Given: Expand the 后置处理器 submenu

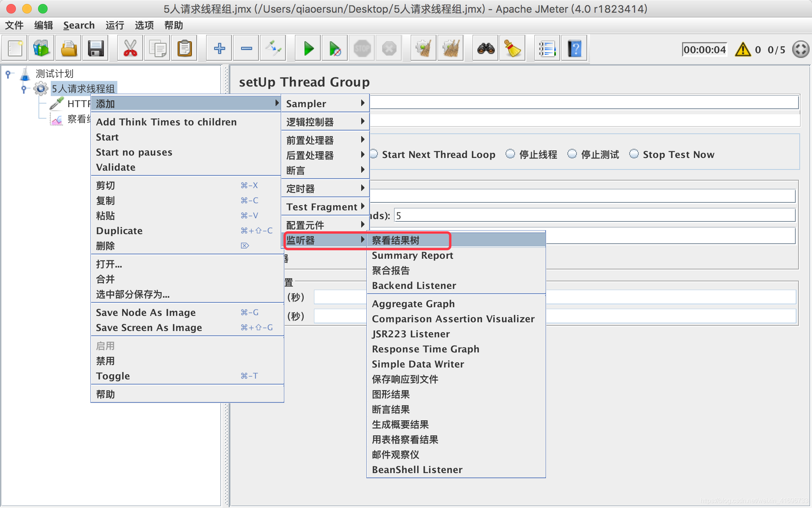Looking at the screenshot, I should pos(325,155).
